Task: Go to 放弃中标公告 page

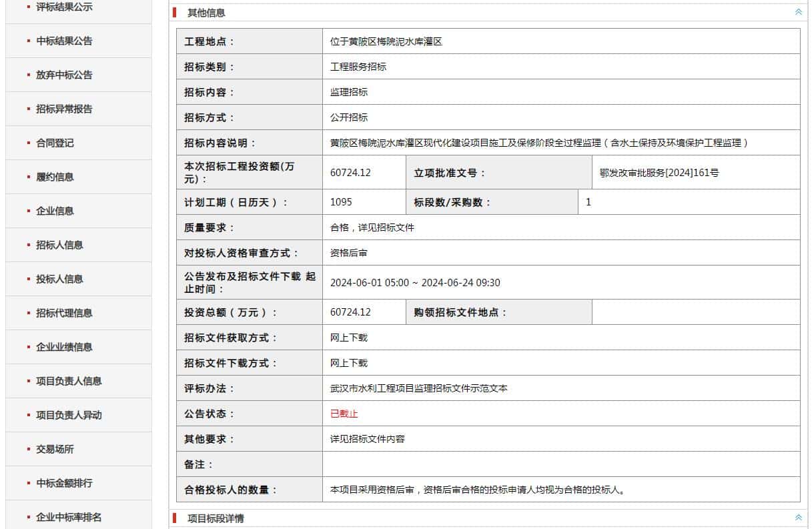Action: click(64, 75)
